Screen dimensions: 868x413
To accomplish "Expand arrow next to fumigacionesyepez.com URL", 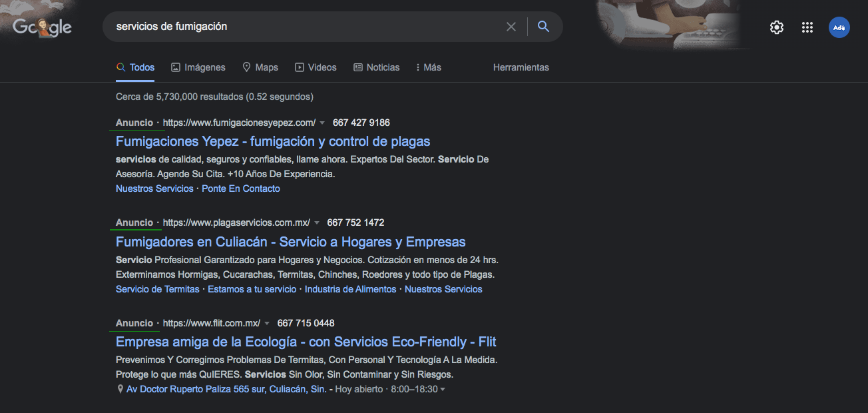I will [322, 123].
